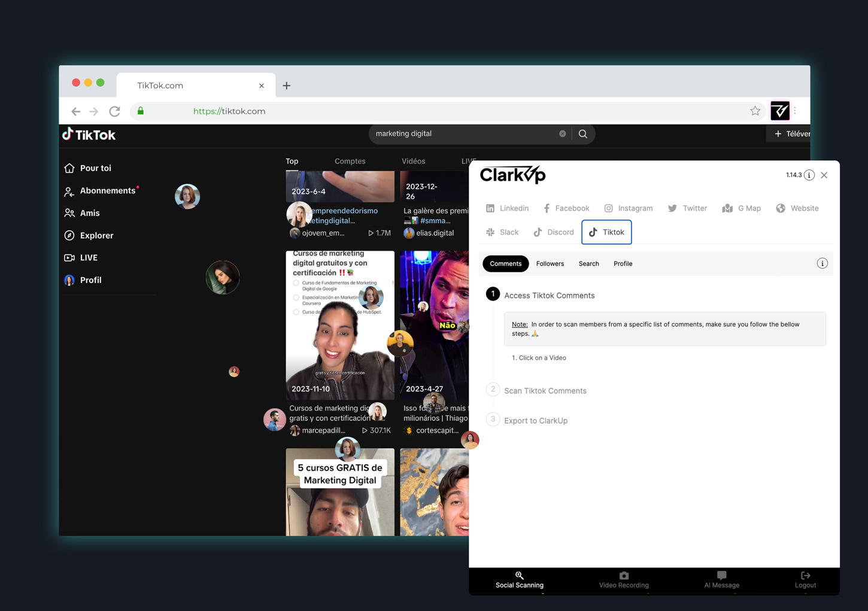Click the version info icon next to 1.14.3
This screenshot has width=868, height=611.
(809, 175)
